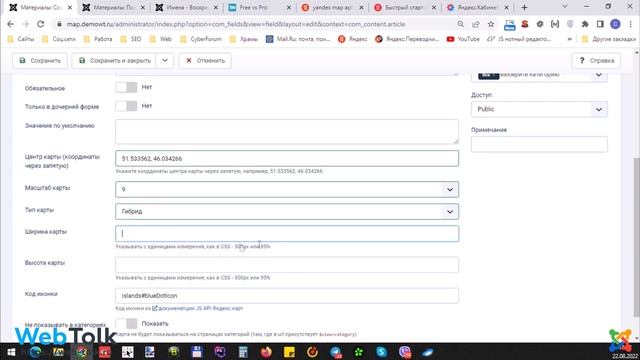Screen dimensions: 640x360
Task: Reload the current page
Action: point(40,24)
